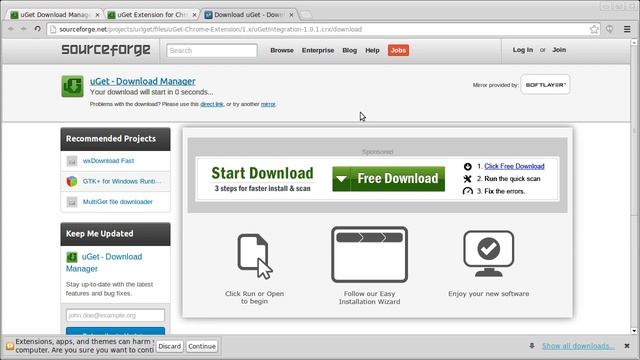
Task: Click the uGet - Download Manager sidebar link
Action: (104, 262)
